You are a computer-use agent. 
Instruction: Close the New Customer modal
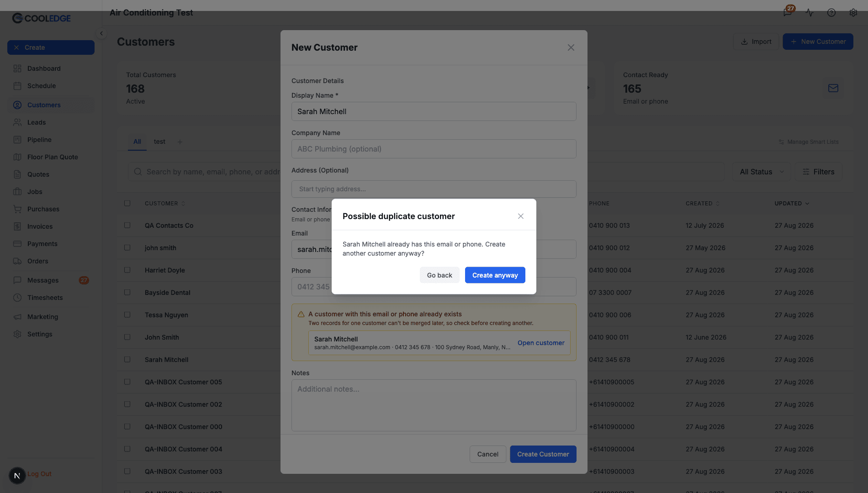tap(571, 47)
